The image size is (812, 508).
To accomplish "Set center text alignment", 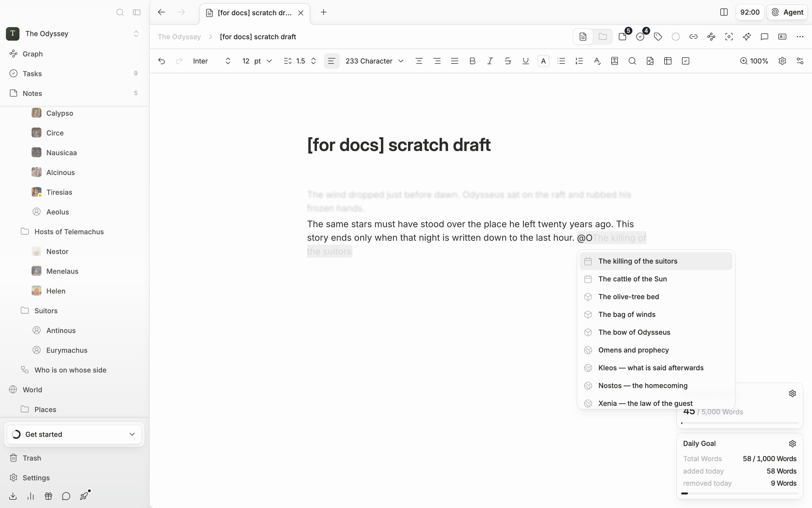I will point(419,61).
